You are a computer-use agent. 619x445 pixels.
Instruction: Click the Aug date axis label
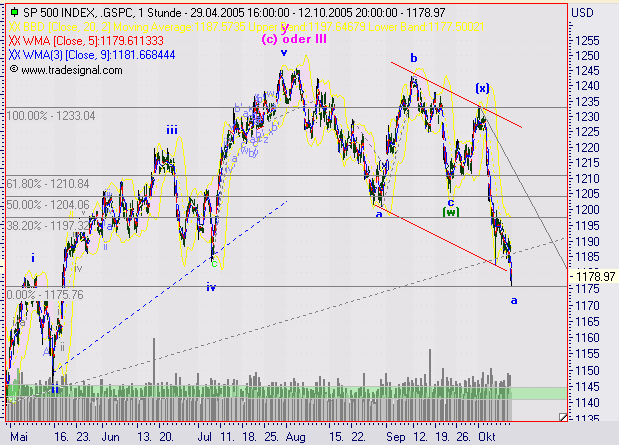(296, 437)
